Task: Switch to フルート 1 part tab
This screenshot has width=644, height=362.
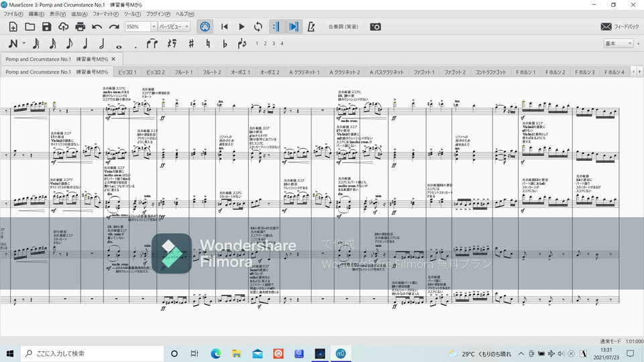Action: [x=184, y=72]
